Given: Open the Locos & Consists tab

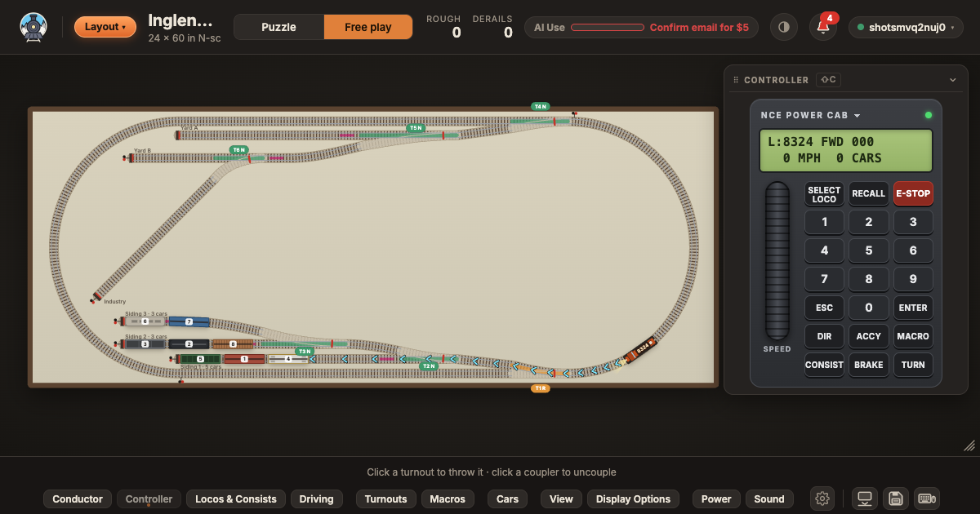Looking at the screenshot, I should (236, 499).
